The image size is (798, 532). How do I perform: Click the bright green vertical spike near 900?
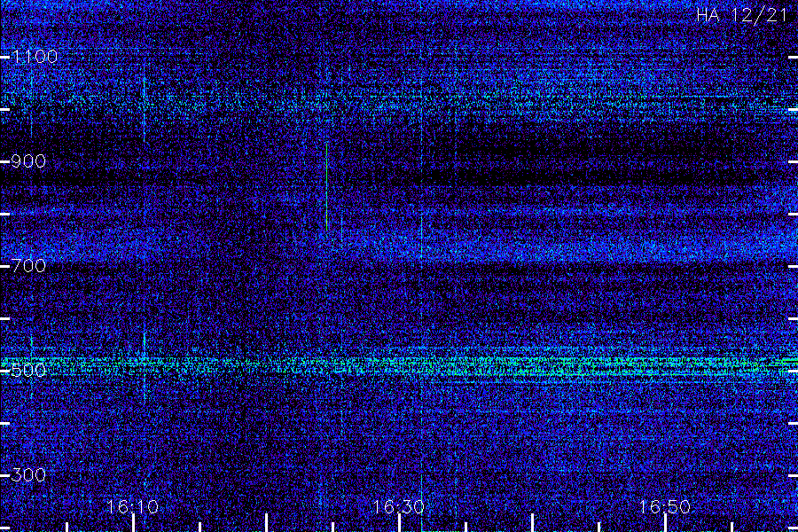point(326,187)
